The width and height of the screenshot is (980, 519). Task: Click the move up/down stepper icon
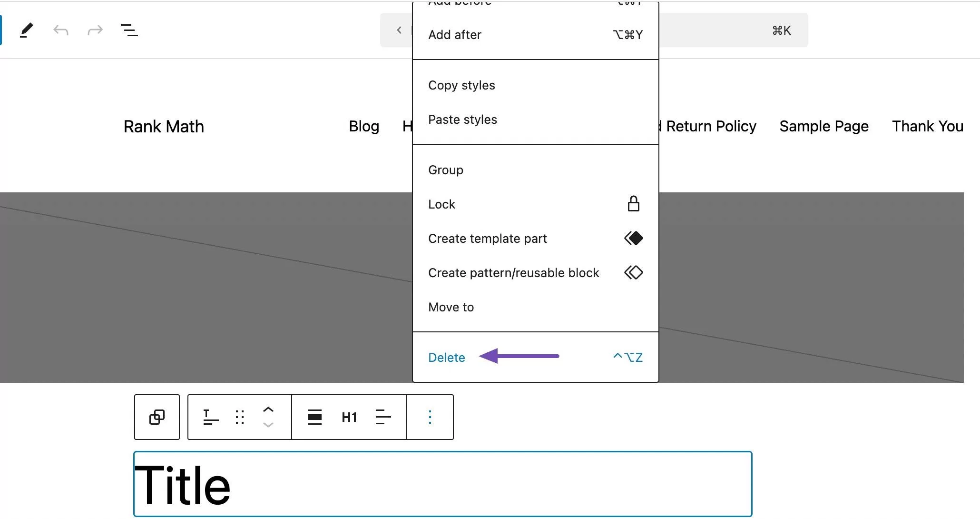pos(268,417)
